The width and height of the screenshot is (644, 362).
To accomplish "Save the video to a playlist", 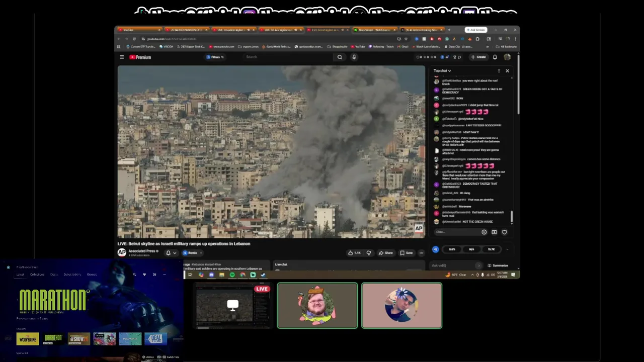I will point(407,253).
